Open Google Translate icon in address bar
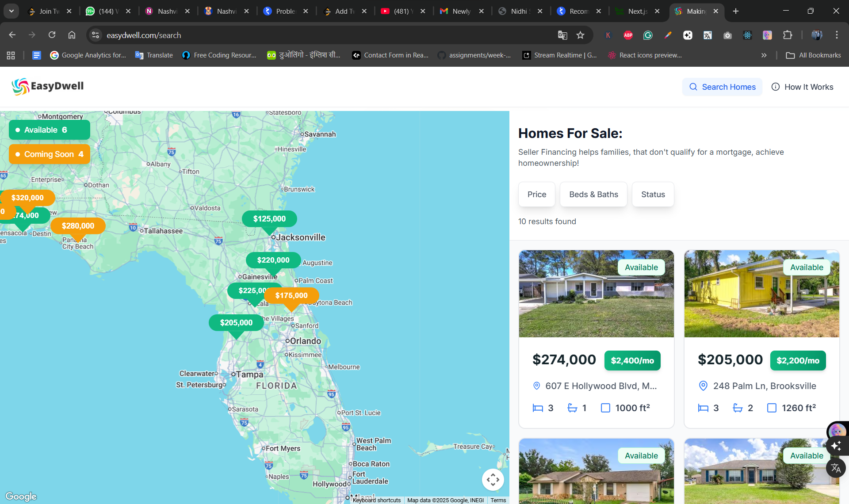 562,35
